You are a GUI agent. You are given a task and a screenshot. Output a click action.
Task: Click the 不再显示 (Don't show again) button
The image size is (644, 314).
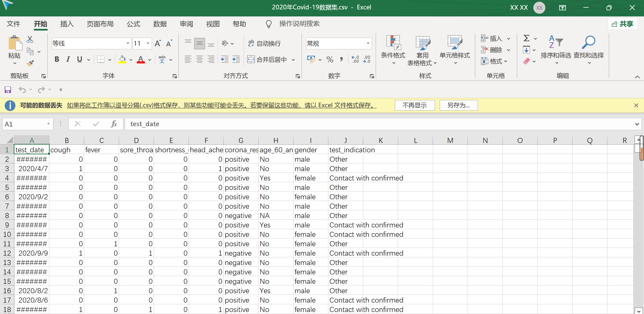coord(415,105)
